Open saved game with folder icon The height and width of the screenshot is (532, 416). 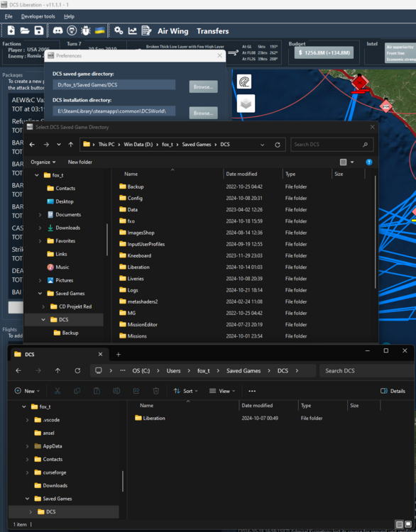coord(25,31)
